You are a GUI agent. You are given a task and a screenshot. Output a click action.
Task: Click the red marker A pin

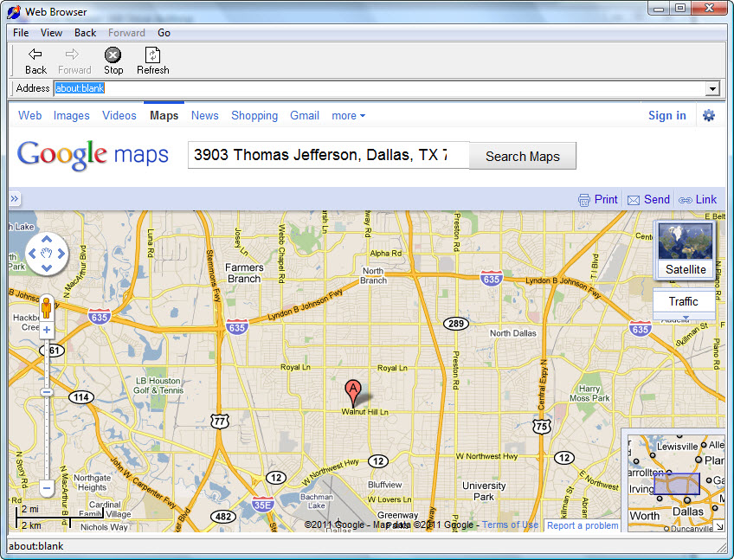point(353,393)
